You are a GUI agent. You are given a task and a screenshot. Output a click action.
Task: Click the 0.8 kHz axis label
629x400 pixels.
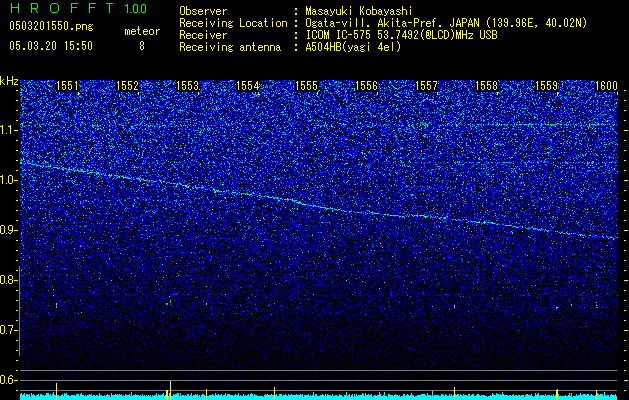[8, 280]
